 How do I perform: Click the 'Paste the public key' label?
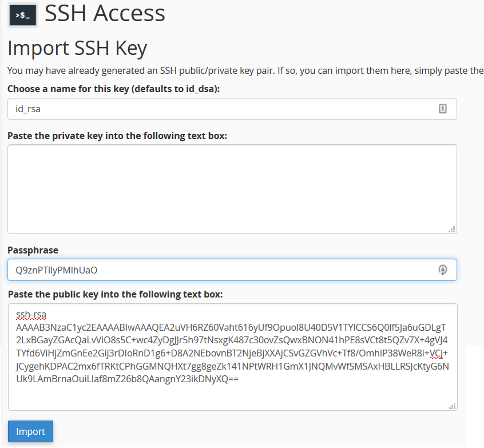click(115, 294)
